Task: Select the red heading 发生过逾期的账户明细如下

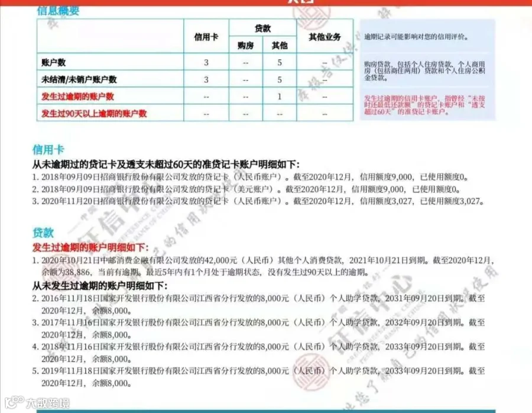Action: (90, 247)
